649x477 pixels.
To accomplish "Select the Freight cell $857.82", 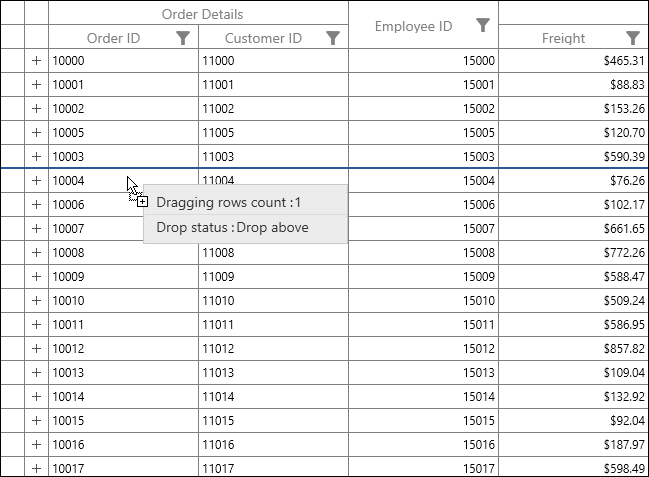I will click(573, 349).
